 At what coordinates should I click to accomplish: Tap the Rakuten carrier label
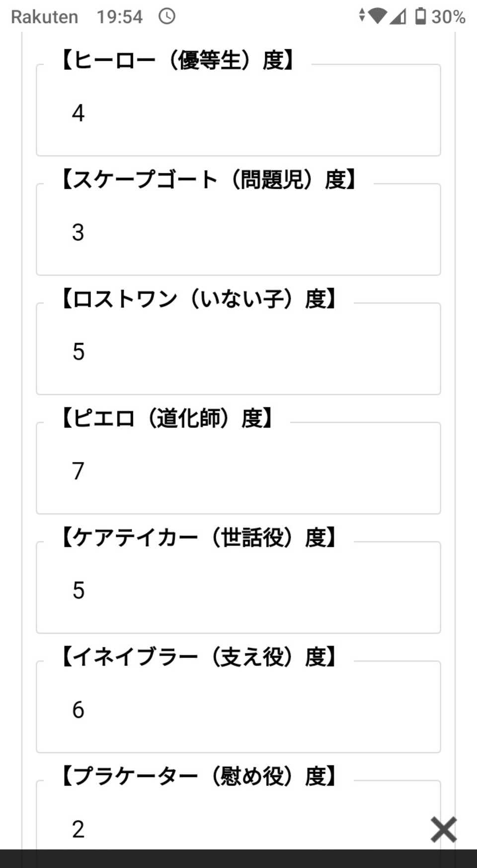point(45,17)
